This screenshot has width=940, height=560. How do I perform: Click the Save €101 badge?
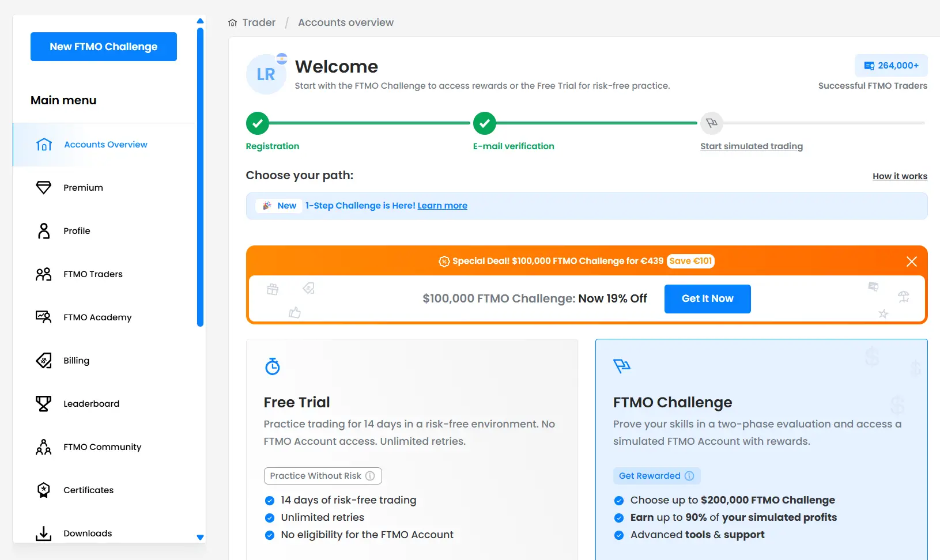point(690,261)
